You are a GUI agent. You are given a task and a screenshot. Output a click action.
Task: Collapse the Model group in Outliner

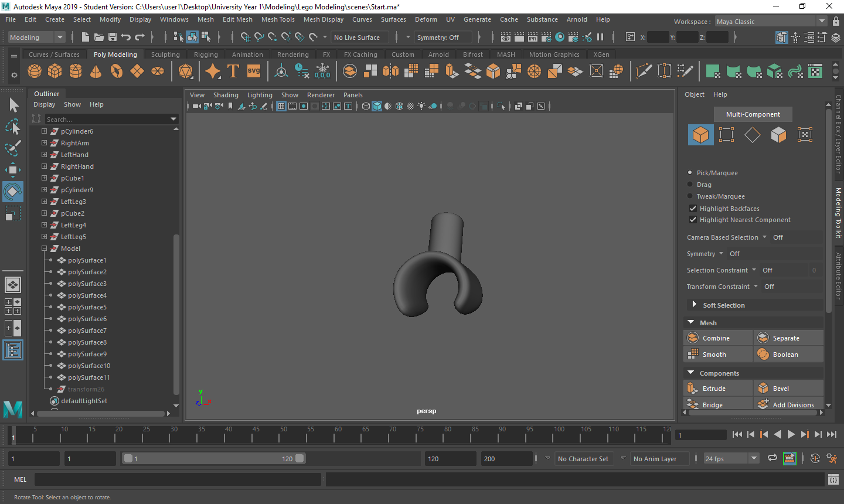(44, 248)
